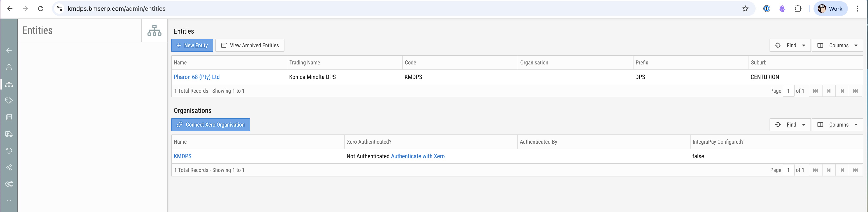Click the Authenticate with Xero link
The image size is (868, 212).
[x=417, y=157]
